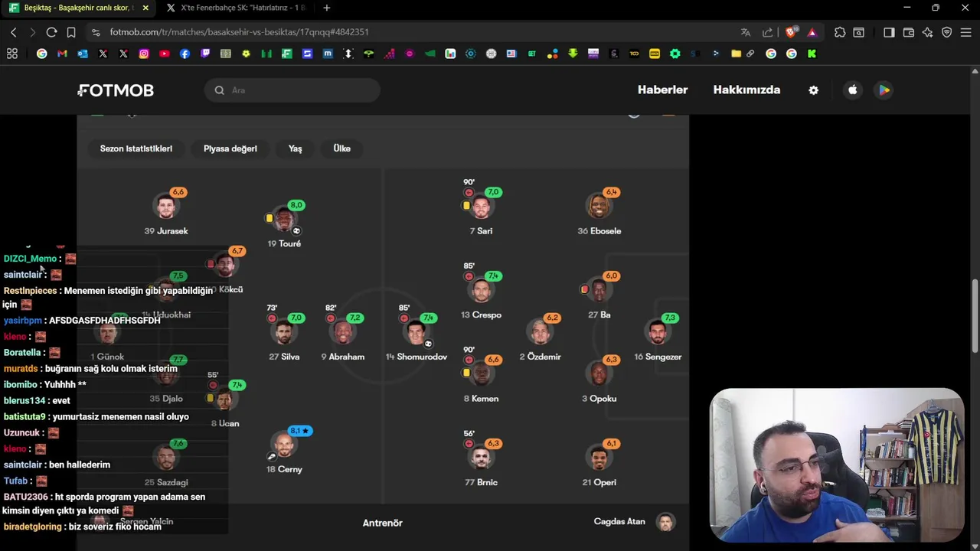Screen dimensions: 980x551
Task: Select the Ülke filter
Action: (342, 148)
